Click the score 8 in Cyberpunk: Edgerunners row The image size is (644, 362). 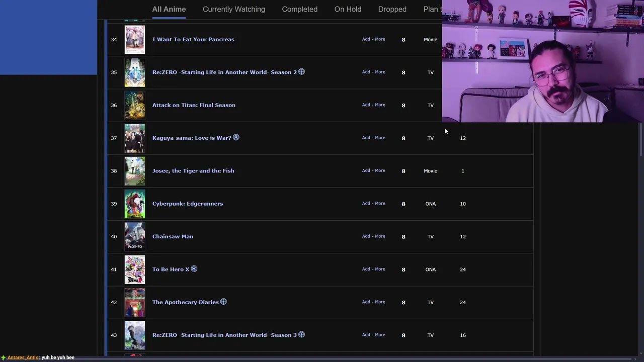pyautogui.click(x=404, y=204)
